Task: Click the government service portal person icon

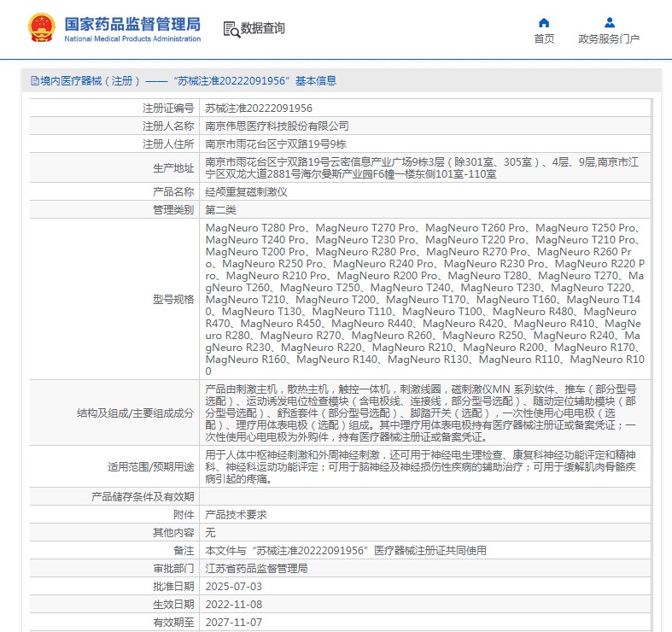Action: (610, 22)
